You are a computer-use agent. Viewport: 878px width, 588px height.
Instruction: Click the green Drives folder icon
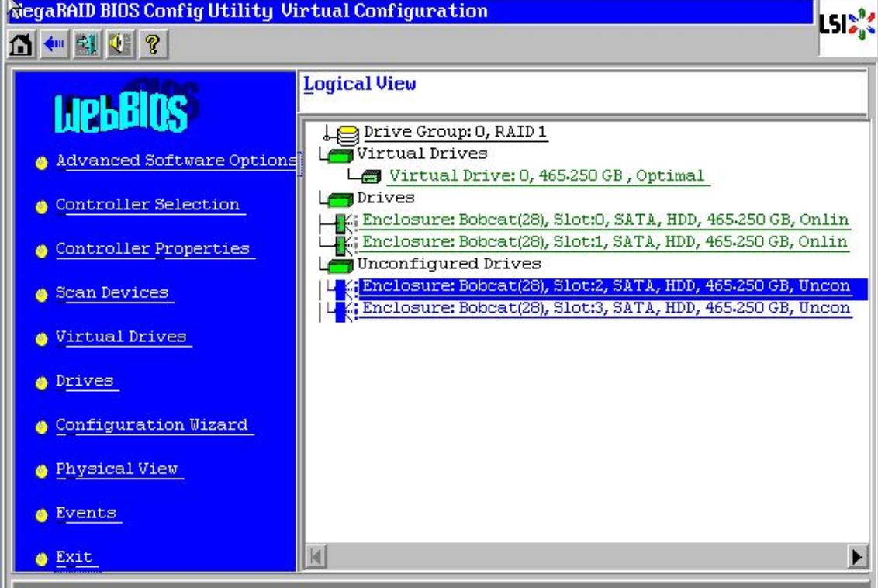click(340, 199)
